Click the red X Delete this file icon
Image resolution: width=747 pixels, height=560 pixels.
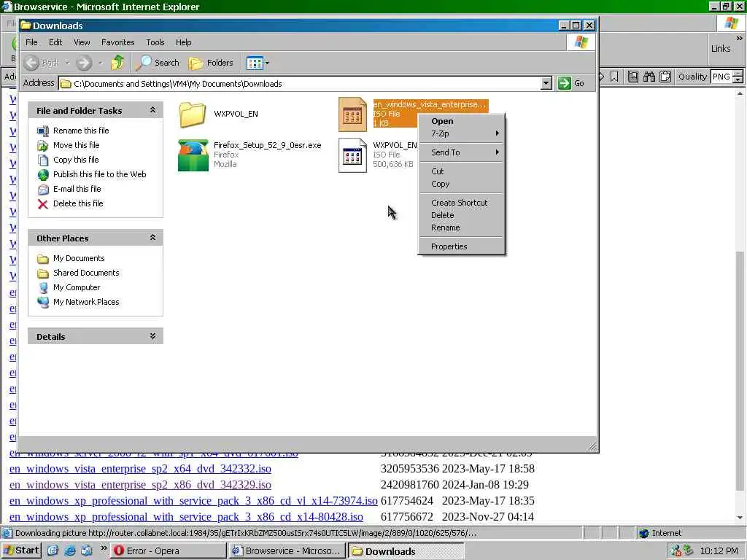[x=43, y=204]
